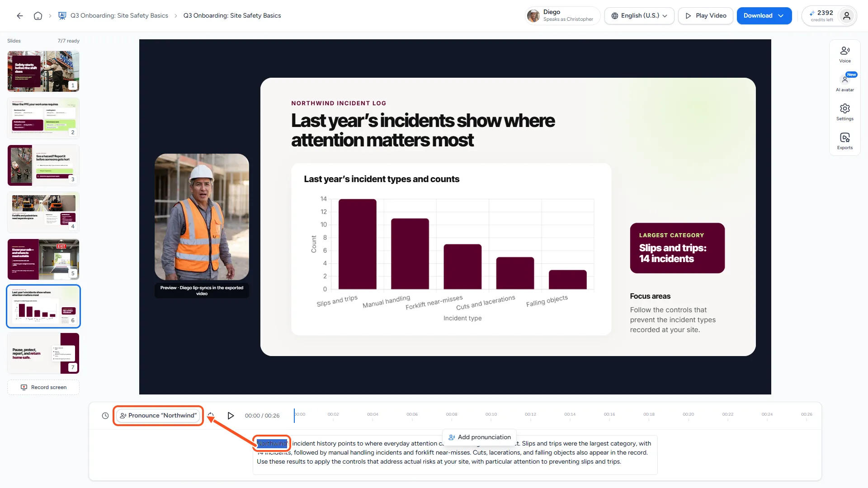The height and width of the screenshot is (488, 868).
Task: Click the blue timeline playhead at 00:00
Action: pyautogui.click(x=294, y=416)
